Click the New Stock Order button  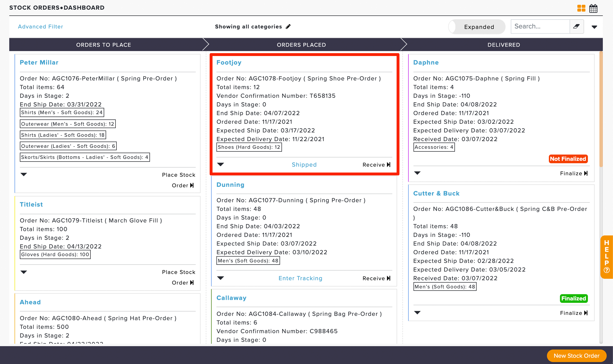click(x=576, y=355)
